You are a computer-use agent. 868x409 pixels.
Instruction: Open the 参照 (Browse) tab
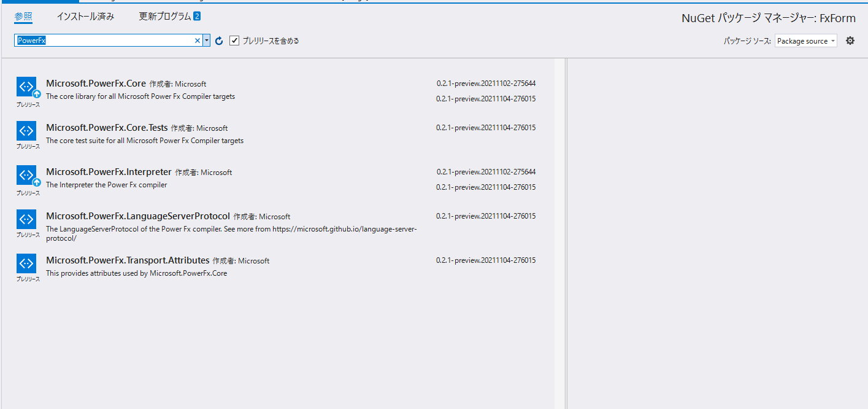click(x=23, y=17)
